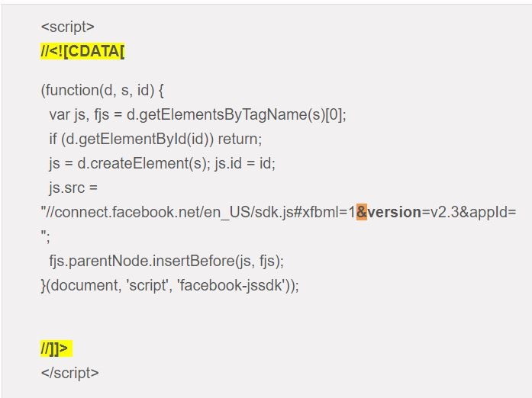Click the fjs.parentNode.insertBefore(js, fjs); line
Viewport: 532px width, 398px height.
coord(166,261)
